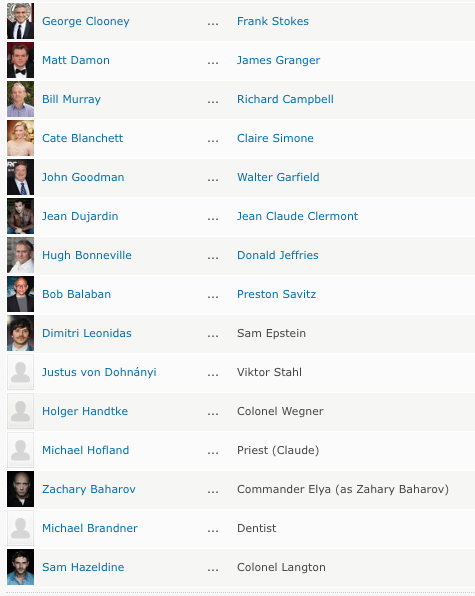Open the Preston Savitz character link

(x=277, y=294)
